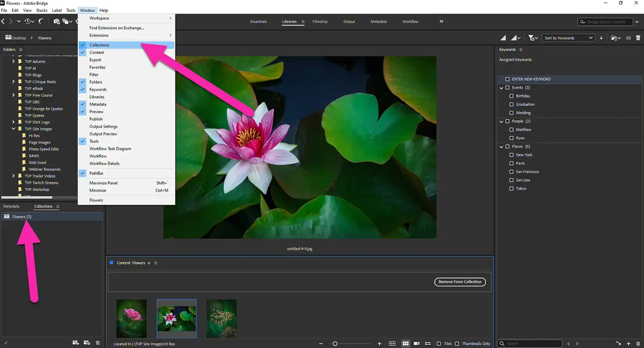Click the funnel filter icon

point(532,38)
